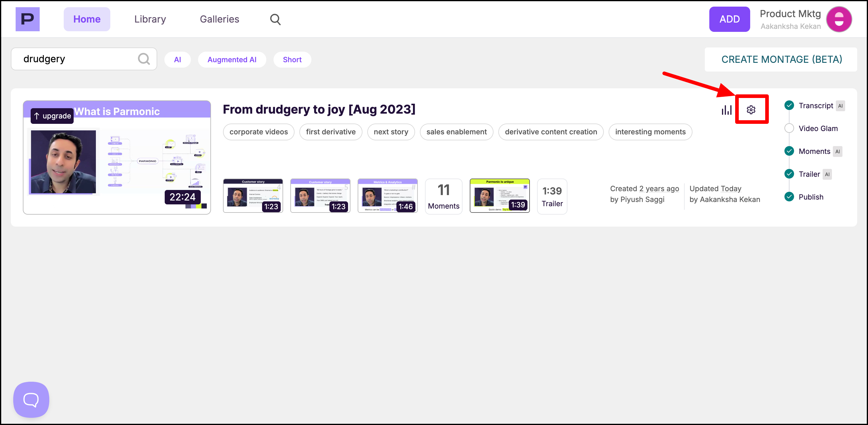The width and height of the screenshot is (868, 425).
Task: Open the Product Mktg account menu
Action: (790, 19)
